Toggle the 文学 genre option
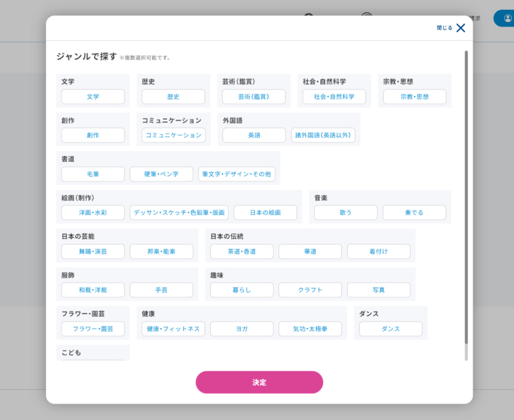Image resolution: width=514 pixels, height=420 pixels. click(x=93, y=97)
